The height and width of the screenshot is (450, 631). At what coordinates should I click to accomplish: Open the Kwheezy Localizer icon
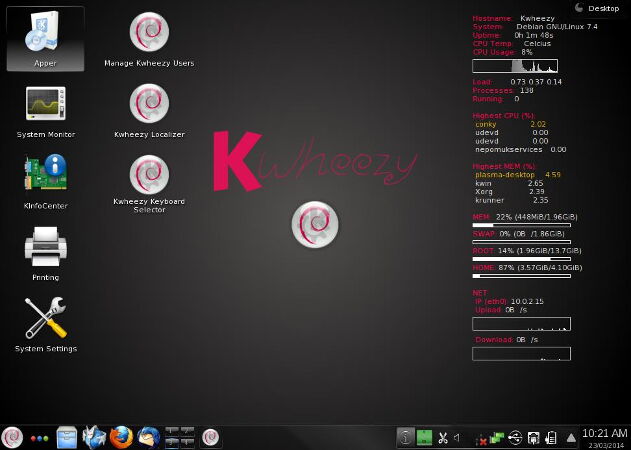[148, 104]
